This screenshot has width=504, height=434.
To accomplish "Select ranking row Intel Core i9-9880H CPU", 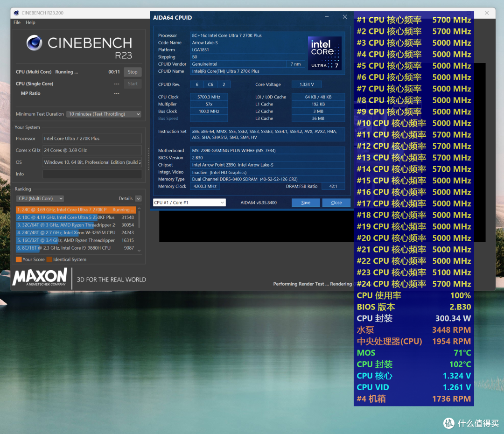I will click(x=76, y=248).
